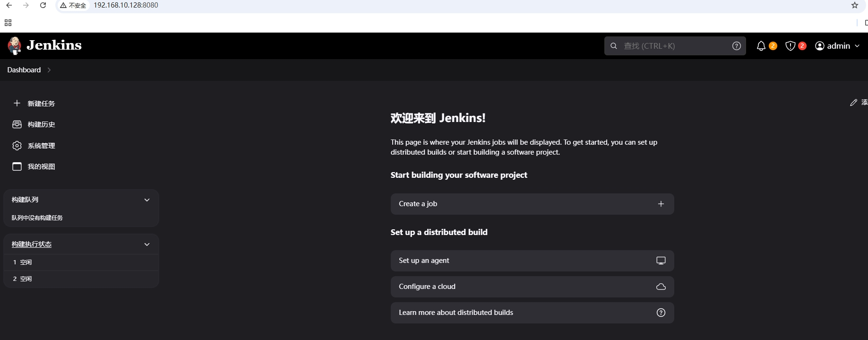This screenshot has width=868, height=340.
Task: Click the Jenkins logo icon
Action: pos(15,46)
